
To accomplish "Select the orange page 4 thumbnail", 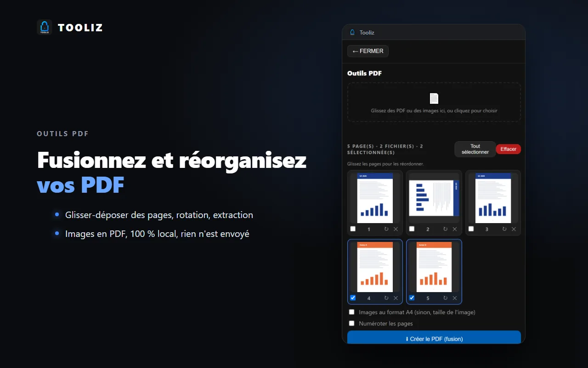I will (x=375, y=267).
